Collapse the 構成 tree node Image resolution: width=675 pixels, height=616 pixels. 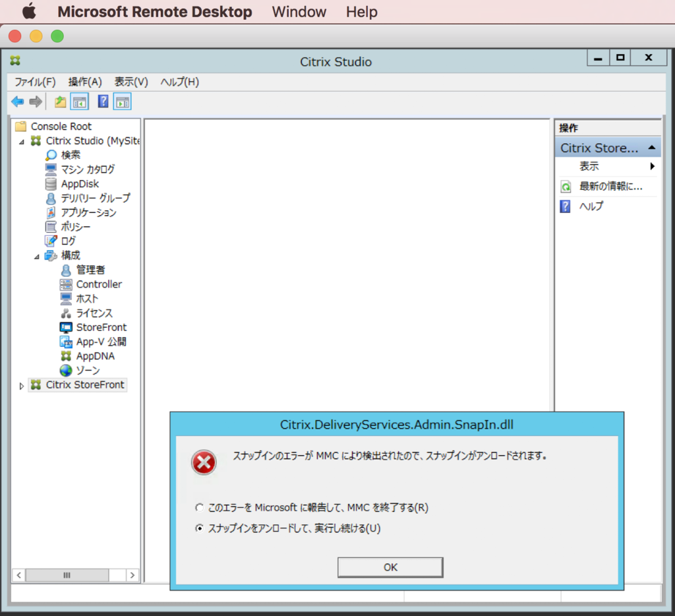37,257
